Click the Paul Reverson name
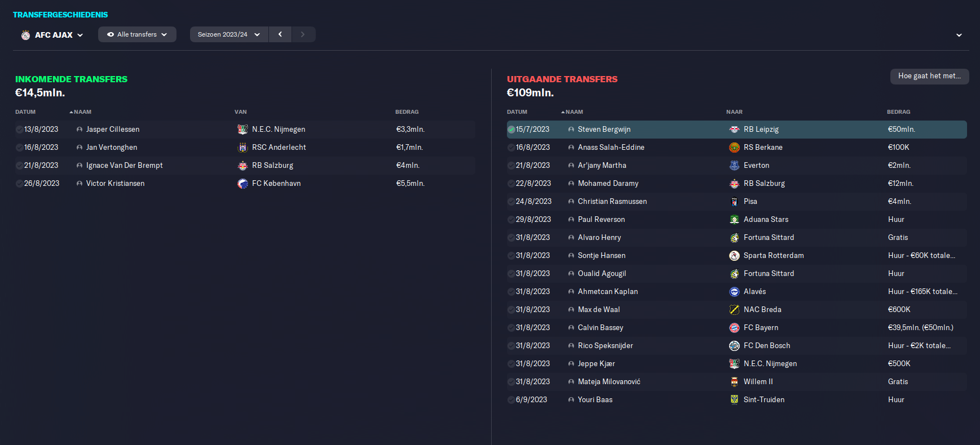 point(601,220)
